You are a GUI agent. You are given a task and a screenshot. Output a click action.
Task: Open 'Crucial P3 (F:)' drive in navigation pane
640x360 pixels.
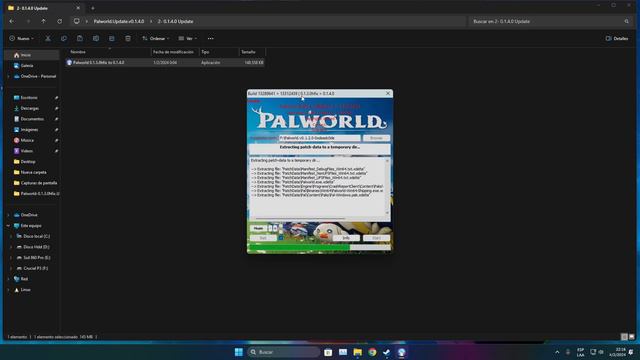pyautogui.click(x=36, y=268)
